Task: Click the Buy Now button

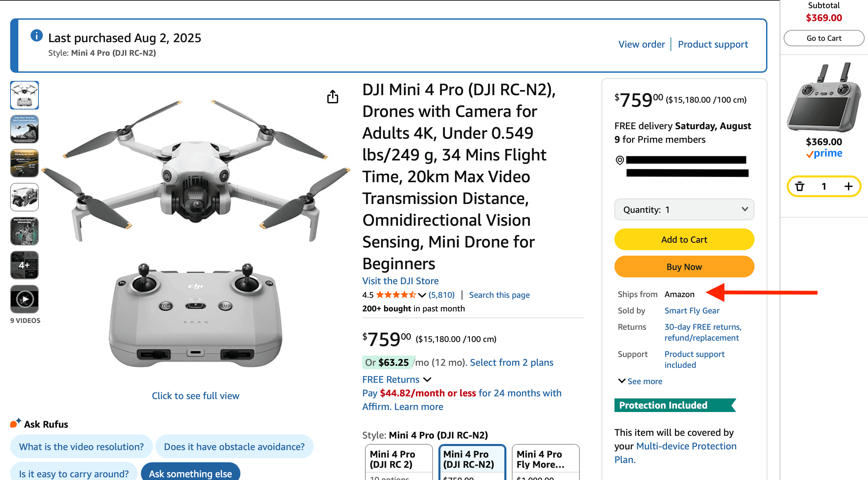Action: pos(684,267)
